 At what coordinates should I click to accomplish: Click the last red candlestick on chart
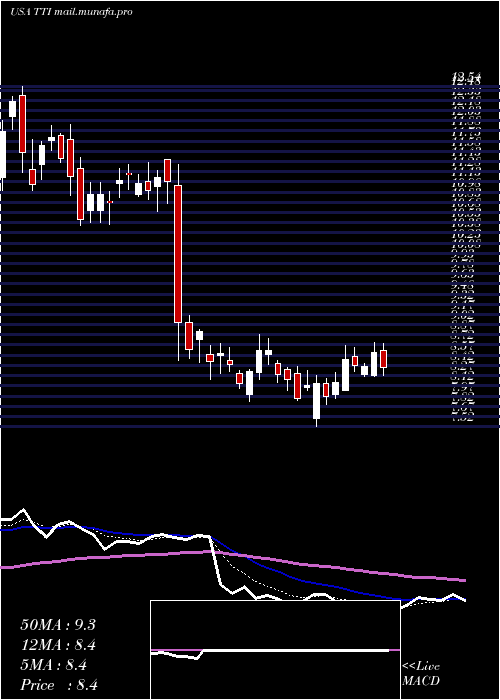(x=383, y=358)
